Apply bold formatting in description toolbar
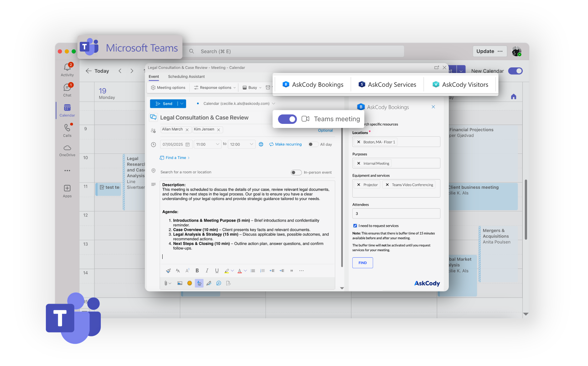Screen dimensions: 588x366 (x=197, y=271)
